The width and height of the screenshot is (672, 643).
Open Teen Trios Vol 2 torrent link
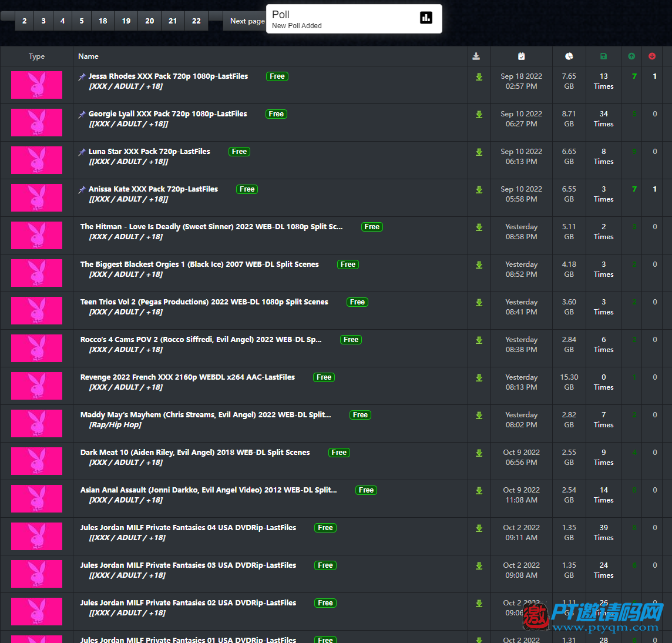pos(204,302)
